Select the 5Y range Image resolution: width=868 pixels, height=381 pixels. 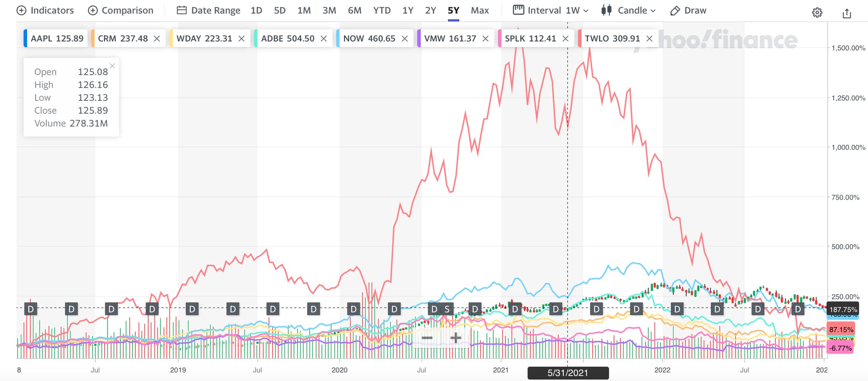(453, 10)
